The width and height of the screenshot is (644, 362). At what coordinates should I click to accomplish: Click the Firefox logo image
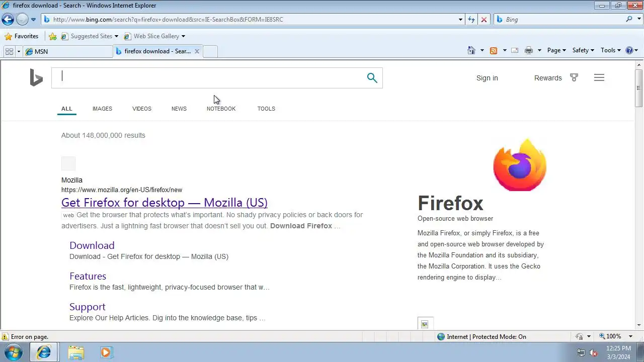click(520, 165)
